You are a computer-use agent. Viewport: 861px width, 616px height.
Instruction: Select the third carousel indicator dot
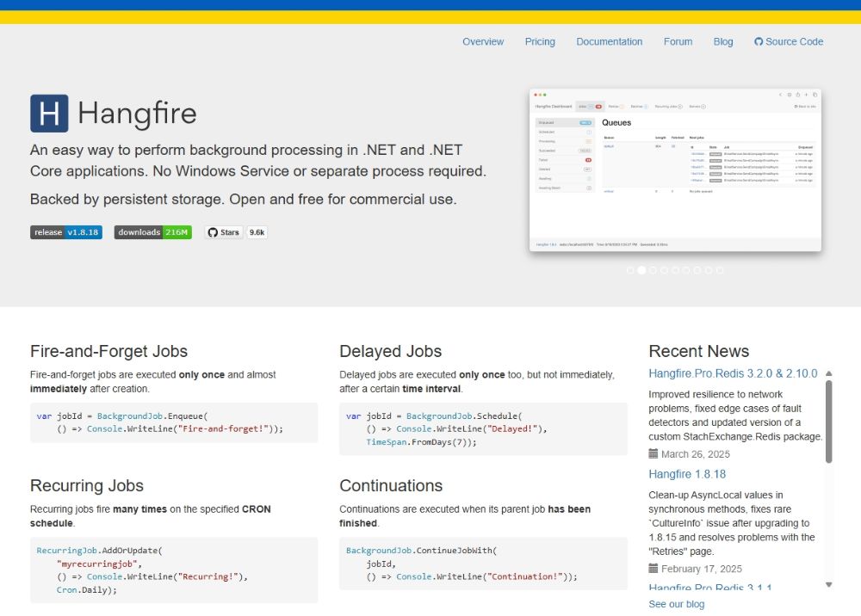point(653,270)
